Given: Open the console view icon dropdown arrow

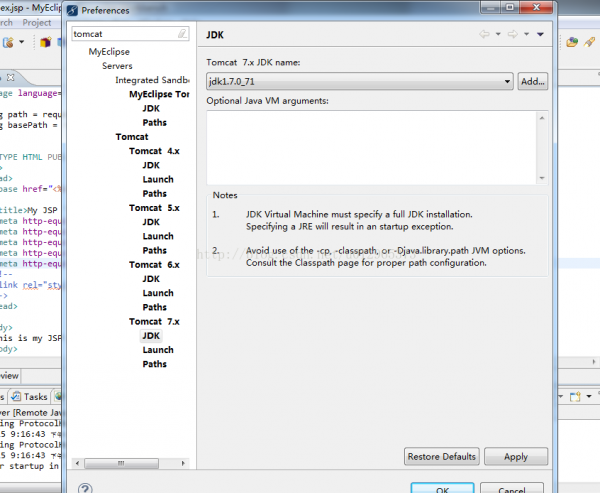Looking at the screenshot, I should point(589,397).
